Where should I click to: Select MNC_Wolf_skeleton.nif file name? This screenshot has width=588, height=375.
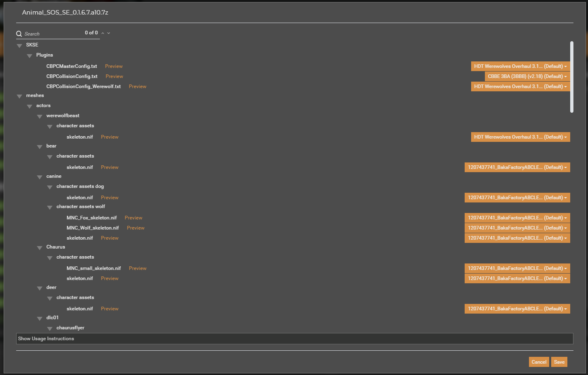click(x=93, y=228)
